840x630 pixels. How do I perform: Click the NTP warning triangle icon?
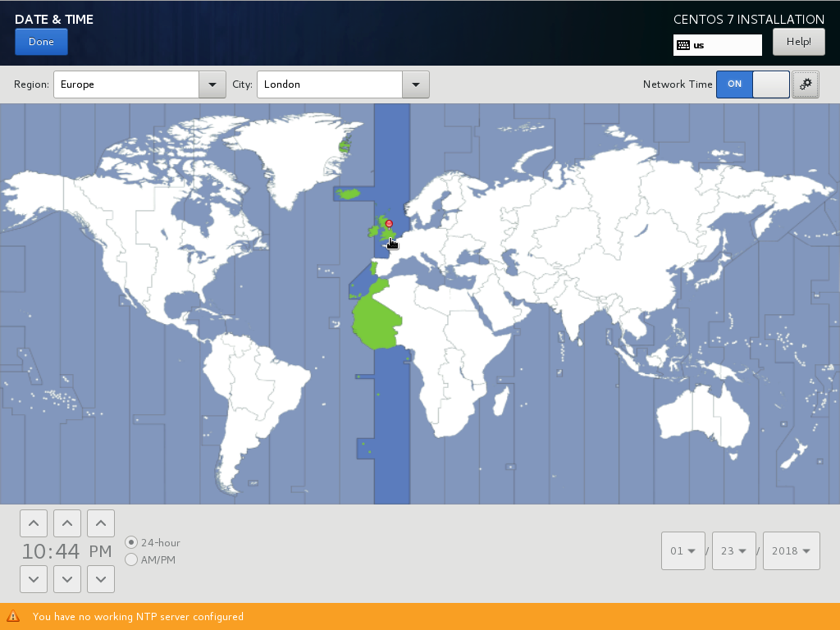click(x=13, y=617)
